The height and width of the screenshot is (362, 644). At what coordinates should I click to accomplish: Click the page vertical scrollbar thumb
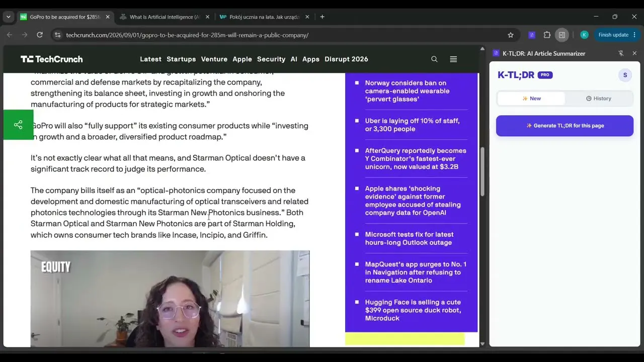482,171
